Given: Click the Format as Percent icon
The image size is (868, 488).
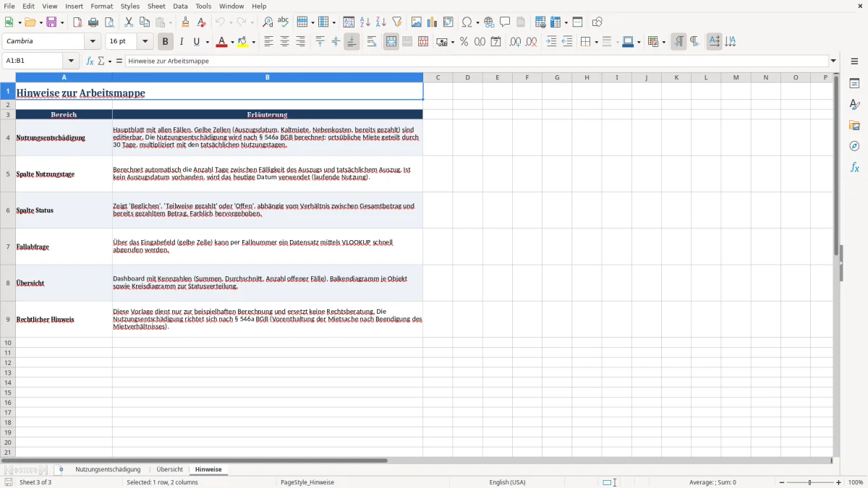Looking at the screenshot, I should [464, 42].
